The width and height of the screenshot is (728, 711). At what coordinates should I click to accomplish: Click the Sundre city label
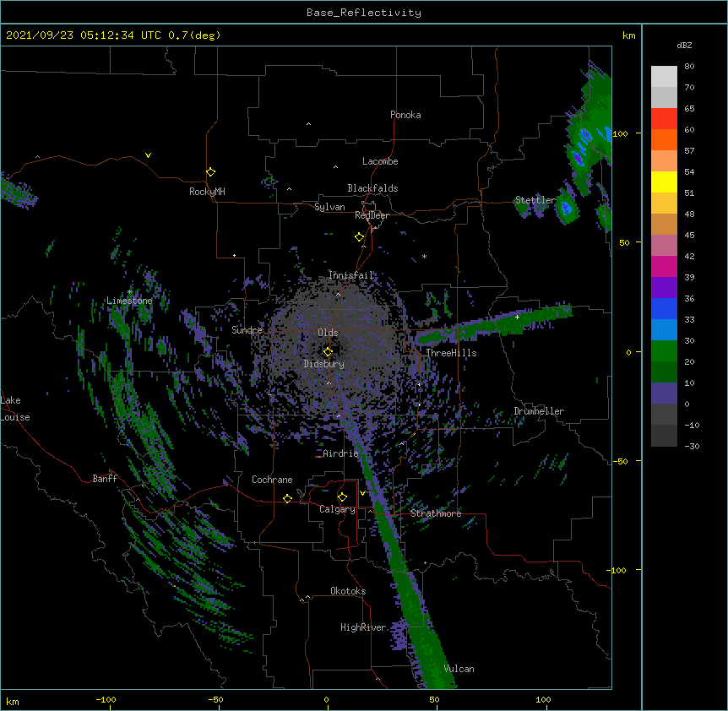pos(247,330)
